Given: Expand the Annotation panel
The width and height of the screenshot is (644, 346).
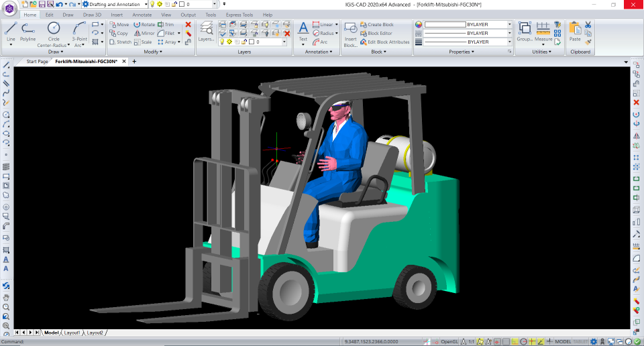Looking at the screenshot, I should click(319, 52).
